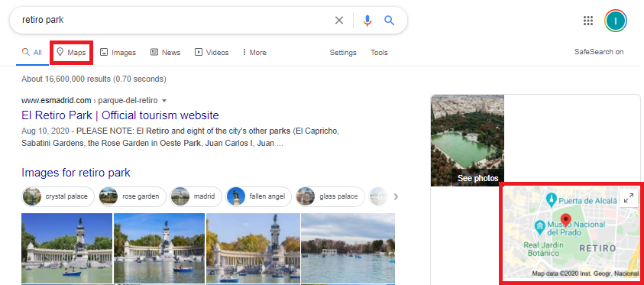
Task: Open the search Tools
Action: [x=379, y=53]
